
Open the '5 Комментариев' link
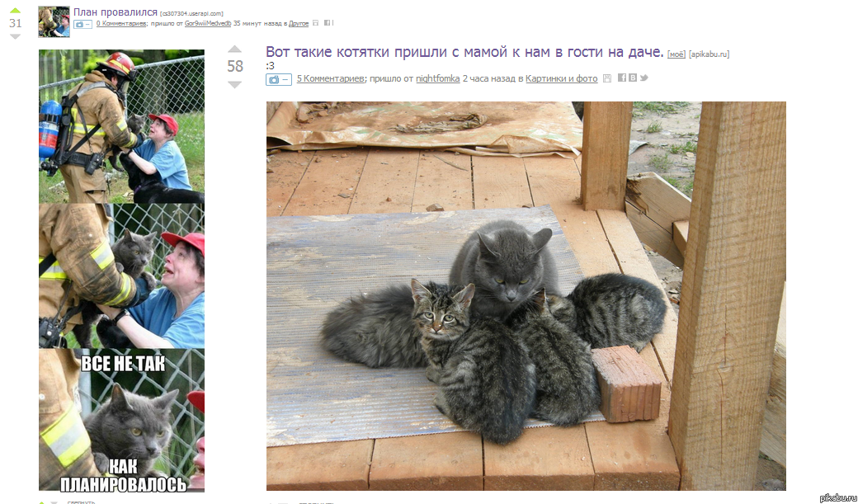[x=331, y=78]
